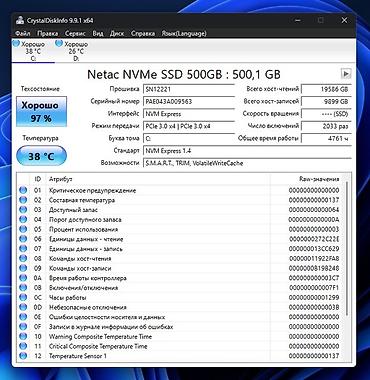This screenshot has height=380, width=370.
Task: Open the Диск menu
Action: pos(117,33)
